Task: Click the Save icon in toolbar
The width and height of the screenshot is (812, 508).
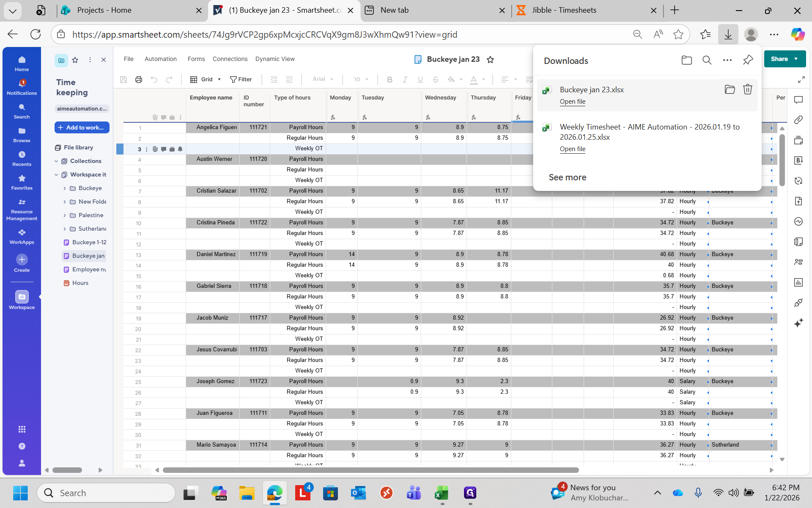Action: [123, 79]
